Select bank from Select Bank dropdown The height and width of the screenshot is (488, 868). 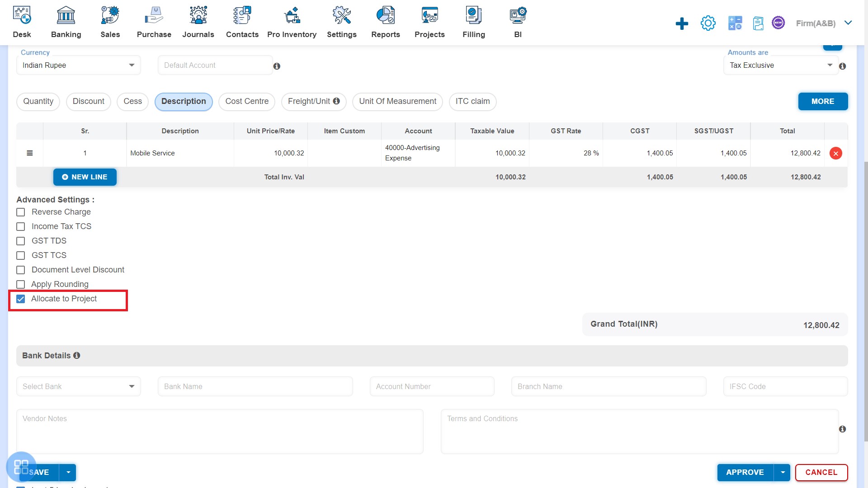coord(78,386)
